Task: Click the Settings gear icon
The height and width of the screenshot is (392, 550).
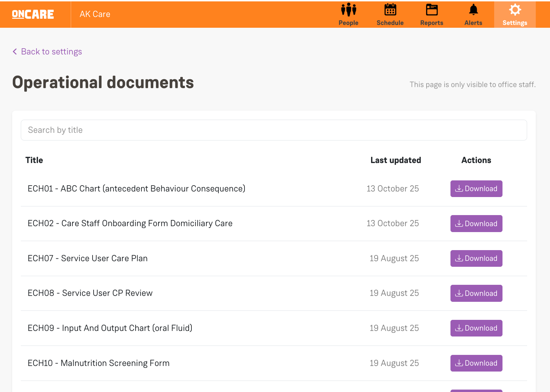Action: click(x=515, y=10)
